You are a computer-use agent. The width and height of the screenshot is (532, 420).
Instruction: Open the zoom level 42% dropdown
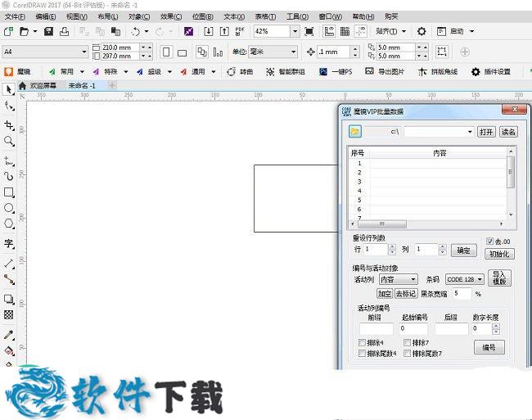pos(295,32)
